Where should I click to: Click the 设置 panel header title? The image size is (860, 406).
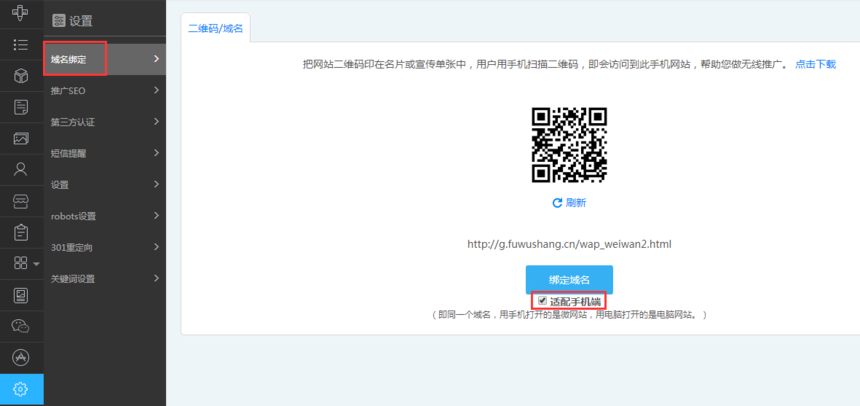pyautogui.click(x=81, y=21)
